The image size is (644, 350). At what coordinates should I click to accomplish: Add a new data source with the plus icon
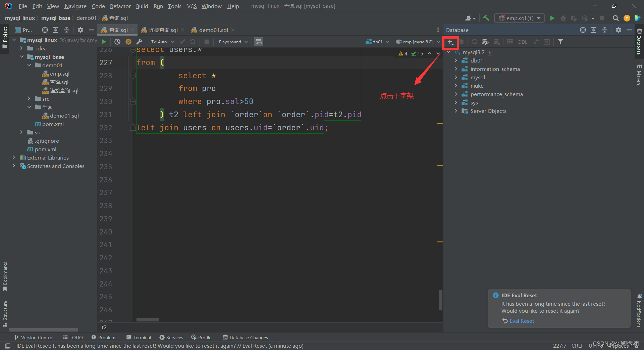[450, 43]
